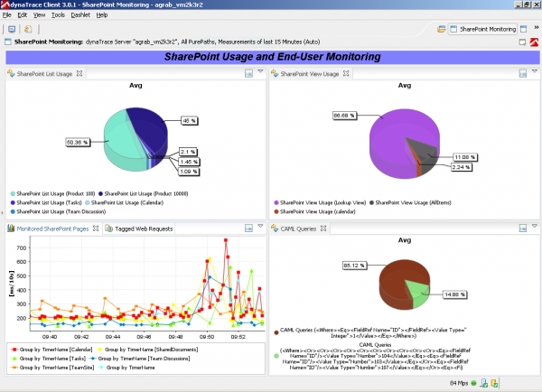The width and height of the screenshot is (542, 392).
Task: Click the yellow document status bar icon
Action: click(x=494, y=383)
